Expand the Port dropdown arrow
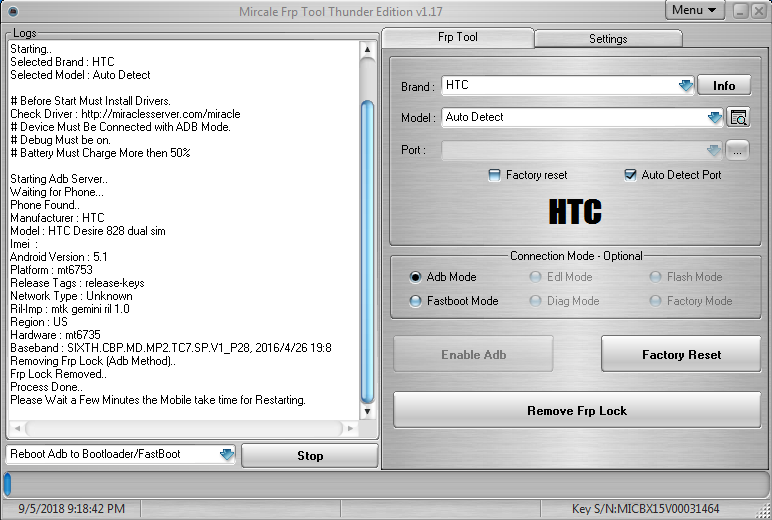 (x=713, y=150)
